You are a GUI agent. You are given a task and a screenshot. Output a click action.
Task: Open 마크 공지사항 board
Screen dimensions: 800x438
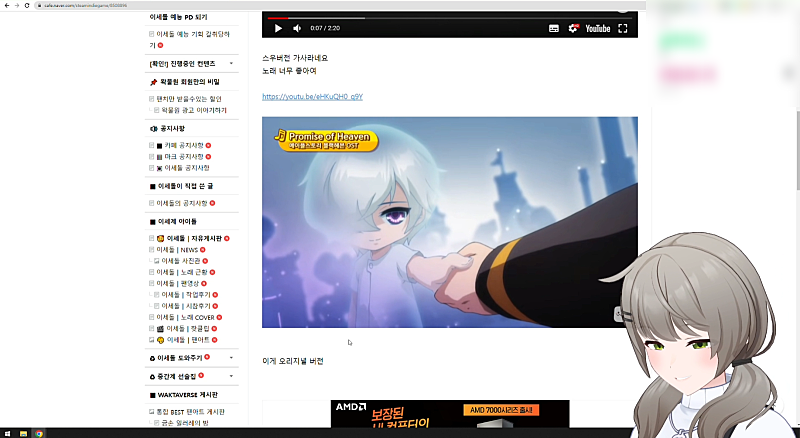tap(184, 157)
